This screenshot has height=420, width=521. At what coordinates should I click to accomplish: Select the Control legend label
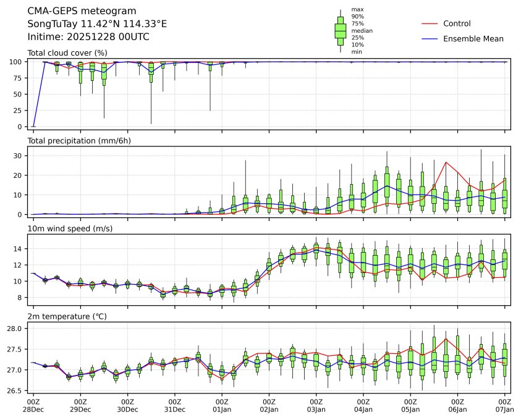(457, 23)
